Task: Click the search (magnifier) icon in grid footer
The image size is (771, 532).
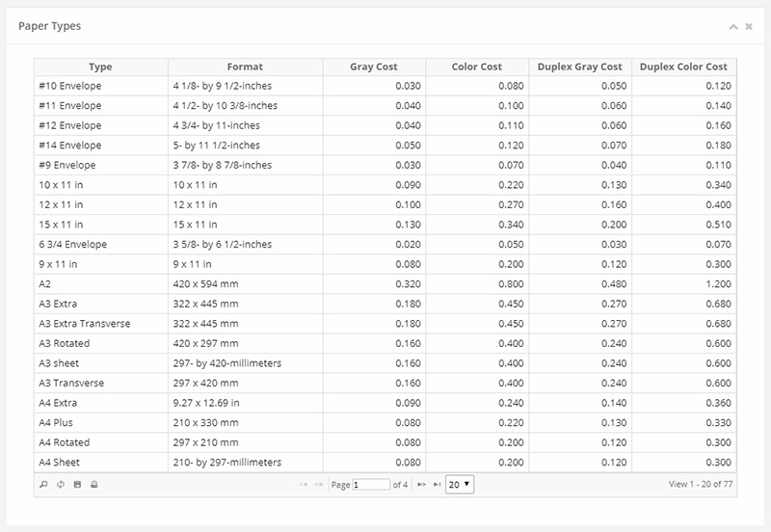Action: [x=43, y=485]
